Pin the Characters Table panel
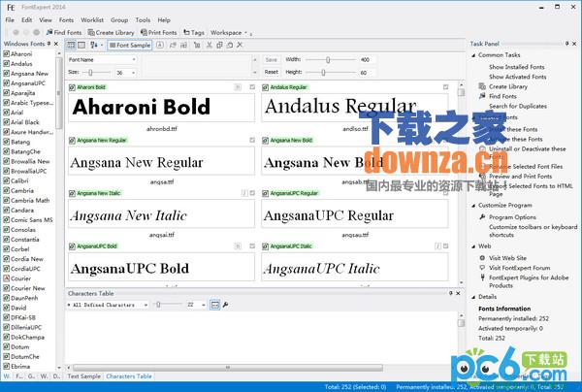This screenshot has height=392, width=582. 451,293
